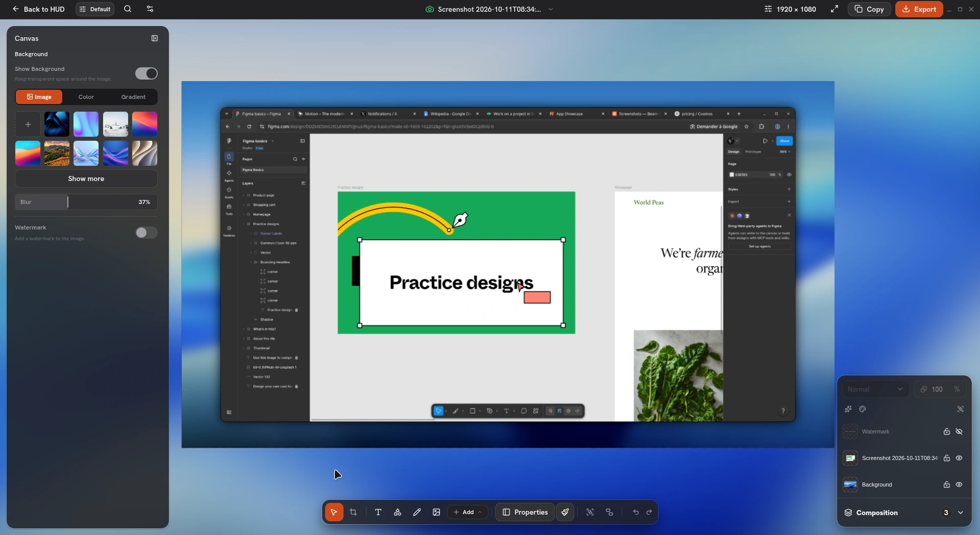Enable the Watermark switch
Screen dimensions: 980x535
tap(146, 233)
